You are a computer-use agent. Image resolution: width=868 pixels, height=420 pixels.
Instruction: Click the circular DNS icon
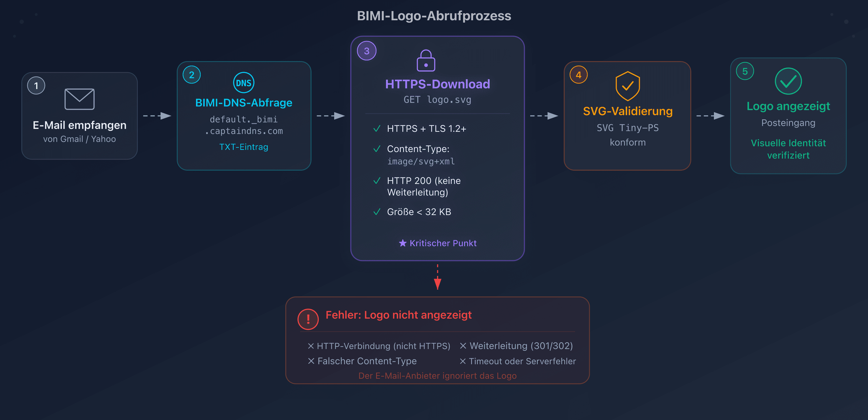[x=244, y=83]
